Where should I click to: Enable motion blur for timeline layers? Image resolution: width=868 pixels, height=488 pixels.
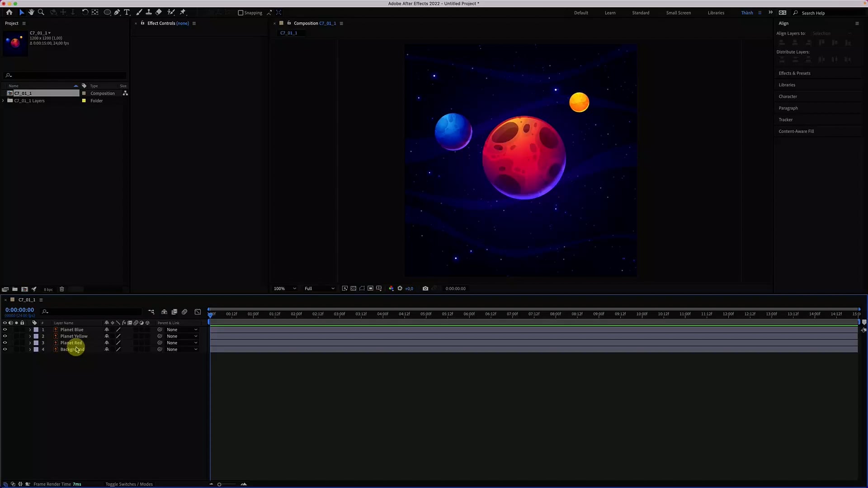[x=184, y=312]
